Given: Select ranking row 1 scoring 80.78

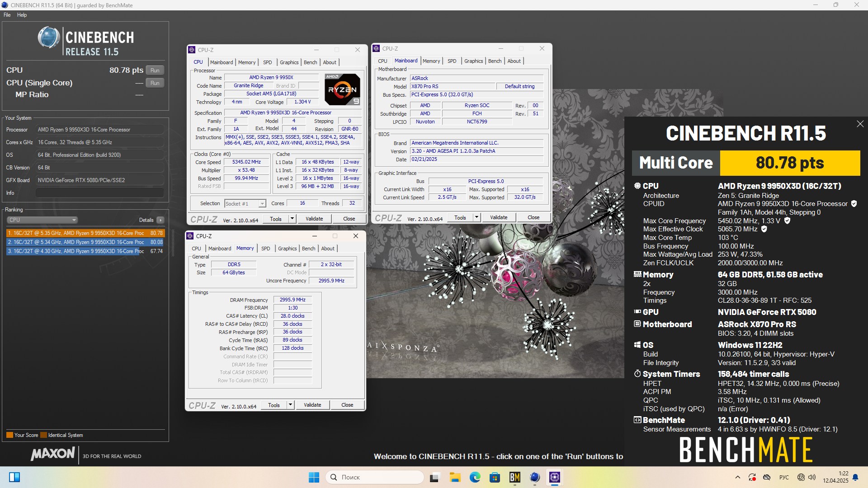Looking at the screenshot, I should [85, 233].
